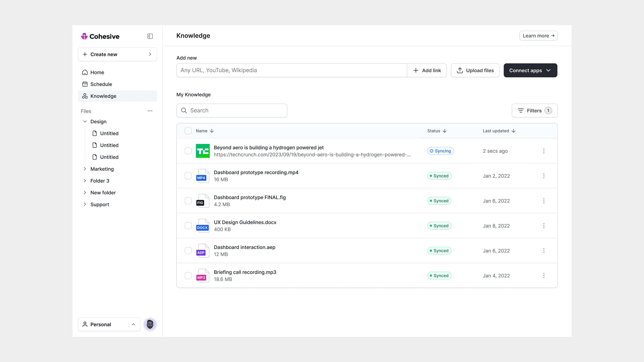Image resolution: width=644 pixels, height=362 pixels.
Task: Expand the Marketing folder
Action: (85, 169)
